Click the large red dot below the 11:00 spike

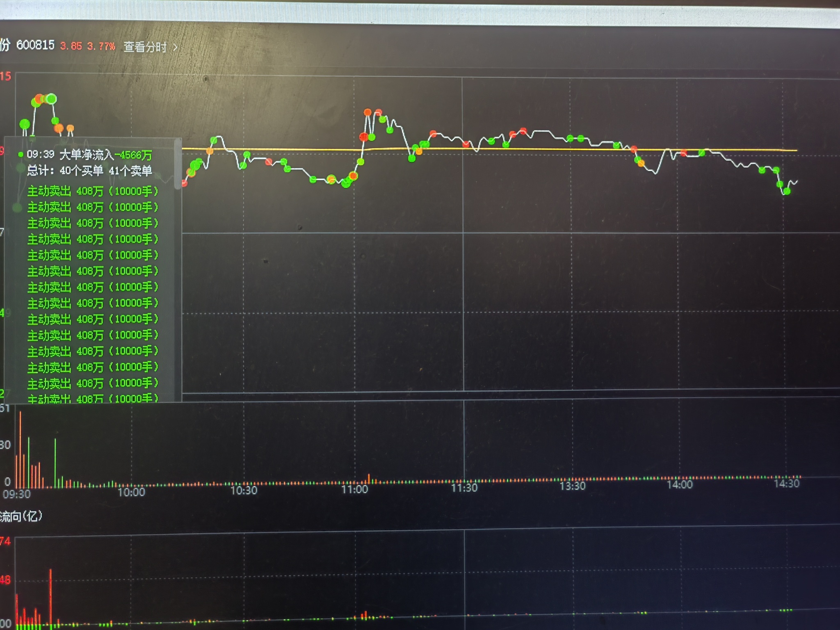(363, 137)
